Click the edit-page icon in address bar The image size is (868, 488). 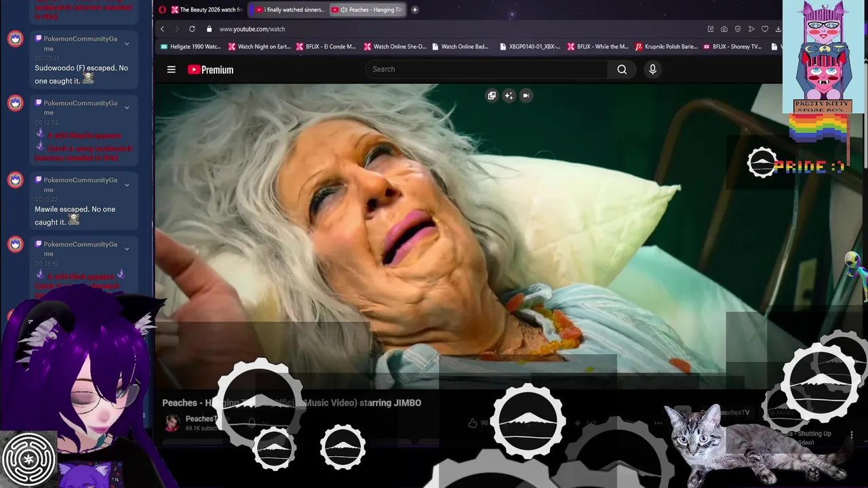[x=711, y=29]
